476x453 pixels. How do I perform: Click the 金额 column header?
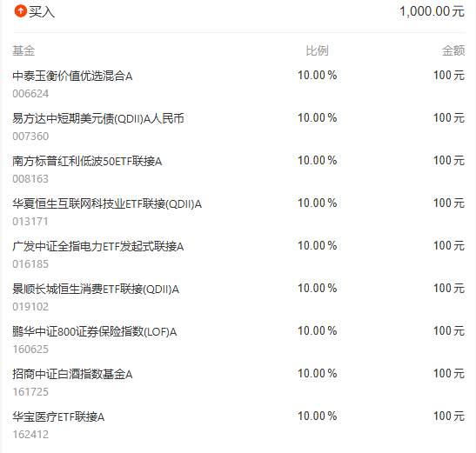pyautogui.click(x=453, y=50)
